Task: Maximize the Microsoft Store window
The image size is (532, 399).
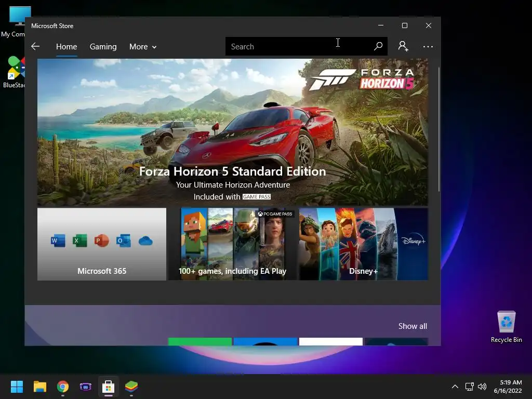Action: pos(404,25)
